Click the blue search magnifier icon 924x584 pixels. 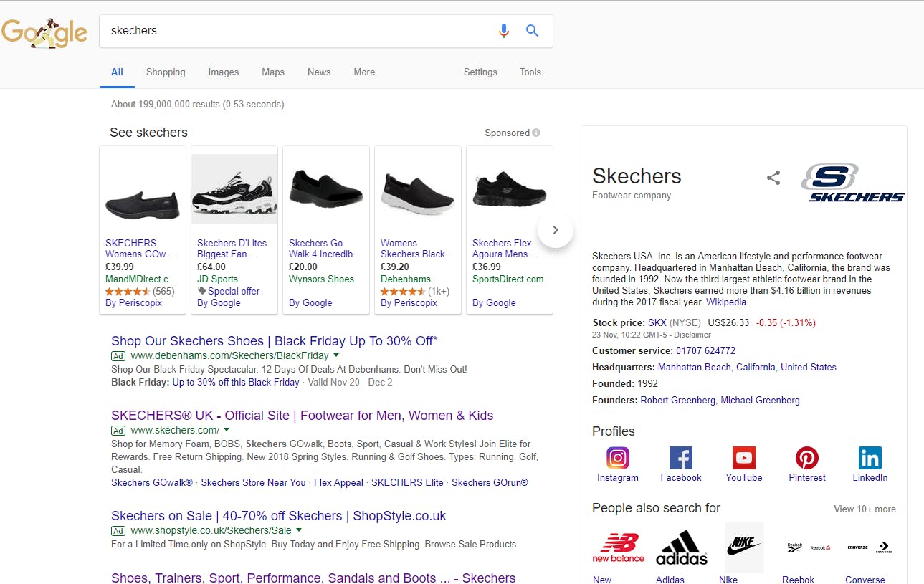pyautogui.click(x=532, y=30)
